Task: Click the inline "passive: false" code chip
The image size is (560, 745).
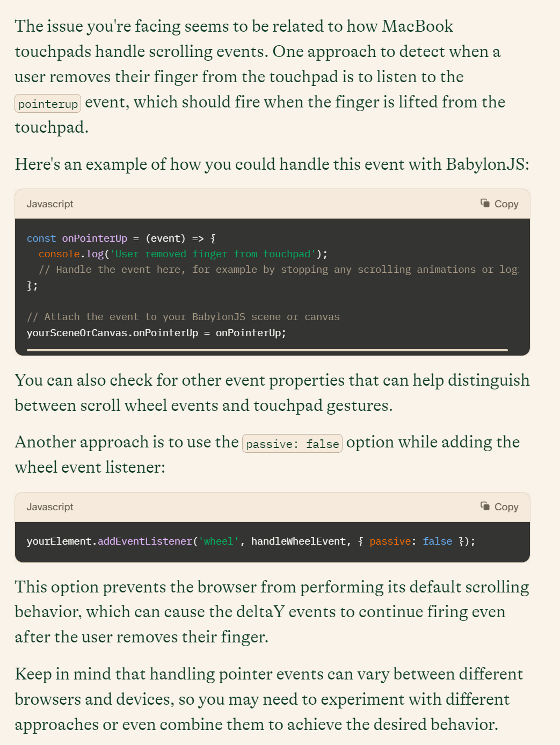Action: (292, 444)
